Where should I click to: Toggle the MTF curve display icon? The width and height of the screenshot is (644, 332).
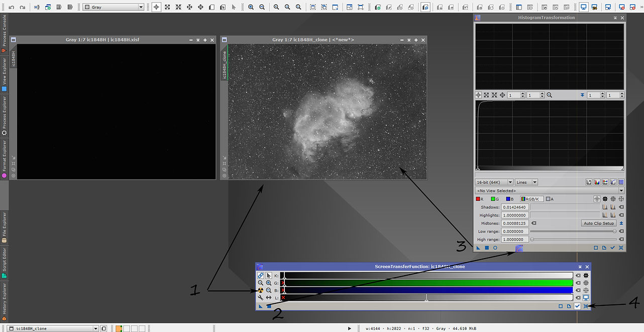(613, 182)
